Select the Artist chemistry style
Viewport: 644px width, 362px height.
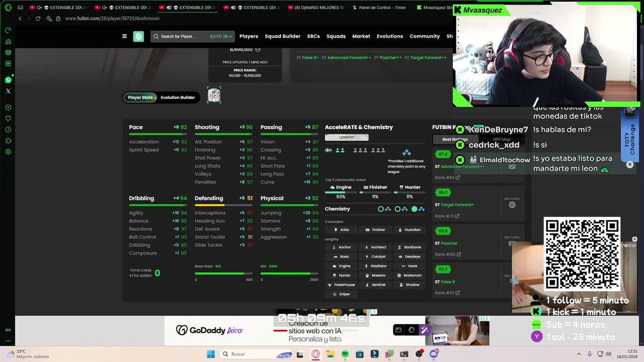coord(341,230)
